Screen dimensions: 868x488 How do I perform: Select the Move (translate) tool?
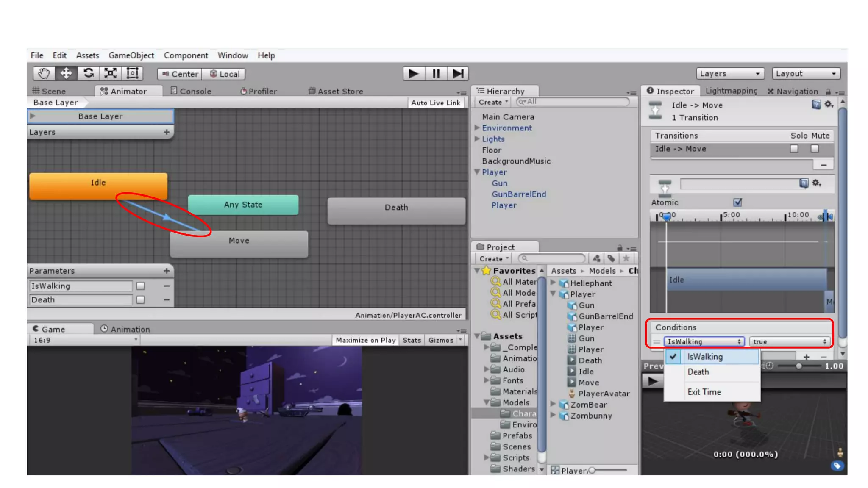(66, 73)
